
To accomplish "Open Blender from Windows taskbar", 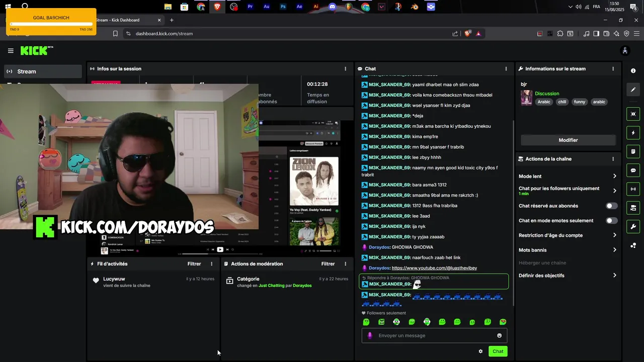I will point(415,7).
